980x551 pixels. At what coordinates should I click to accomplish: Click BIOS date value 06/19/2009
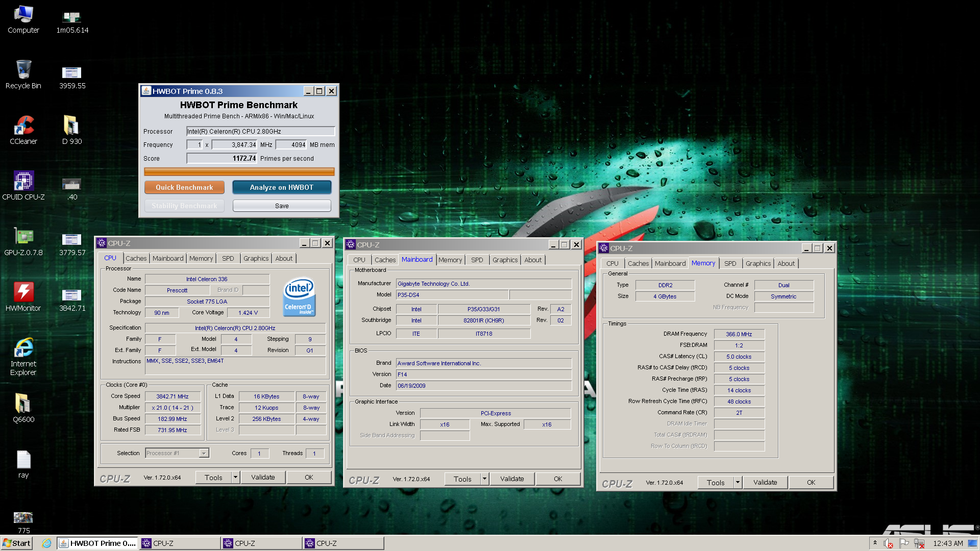coord(484,386)
